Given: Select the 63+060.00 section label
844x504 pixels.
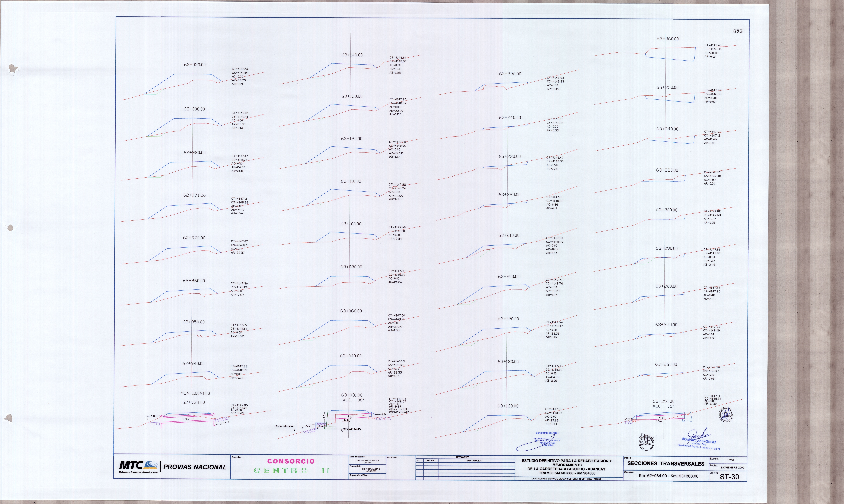Looking at the screenshot, I should tap(351, 311).
